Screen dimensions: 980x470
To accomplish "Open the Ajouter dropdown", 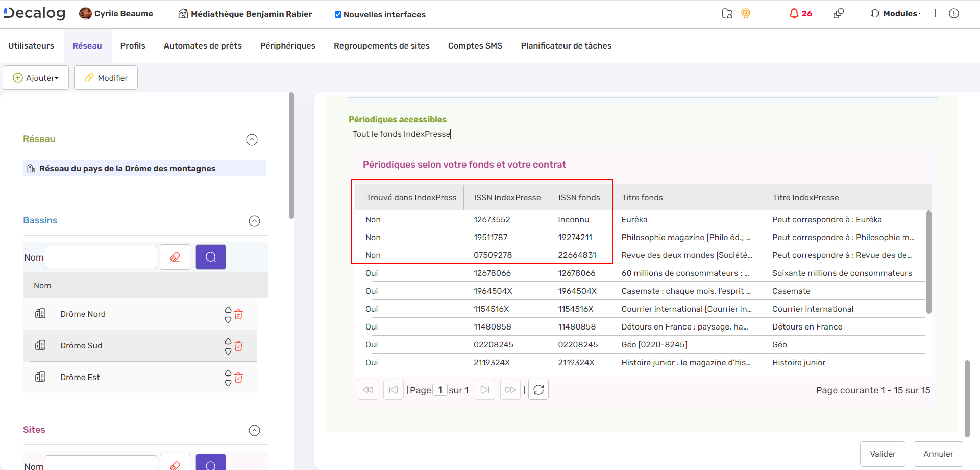I will pyautogui.click(x=36, y=78).
